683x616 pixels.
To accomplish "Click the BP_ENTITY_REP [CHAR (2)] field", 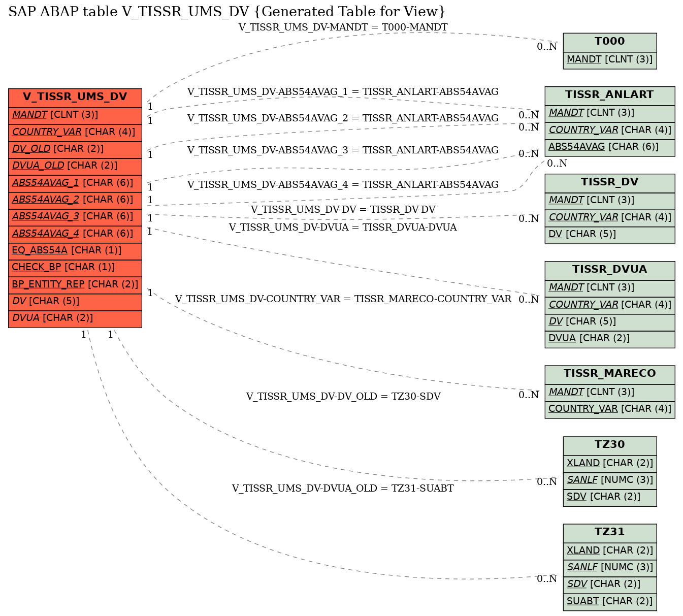I will [75, 285].
